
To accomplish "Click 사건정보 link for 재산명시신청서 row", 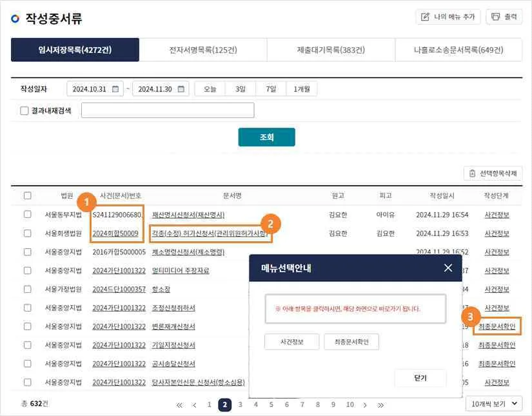I will point(497,215).
